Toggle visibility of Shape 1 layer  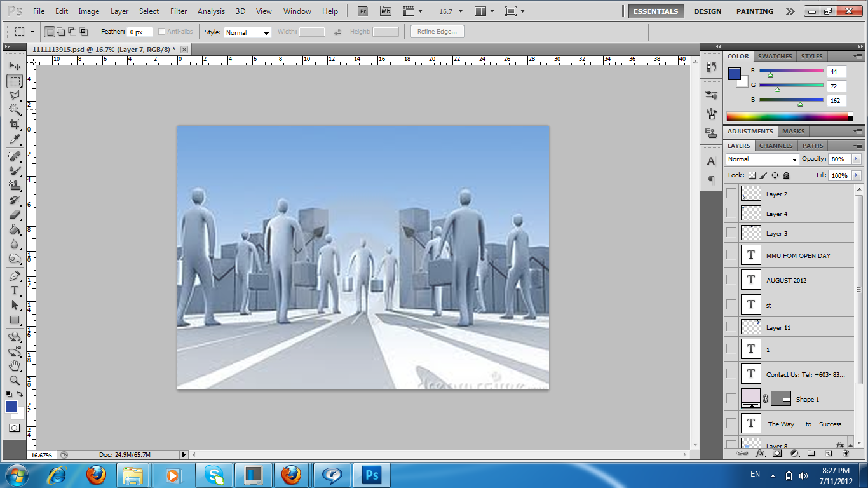[731, 399]
